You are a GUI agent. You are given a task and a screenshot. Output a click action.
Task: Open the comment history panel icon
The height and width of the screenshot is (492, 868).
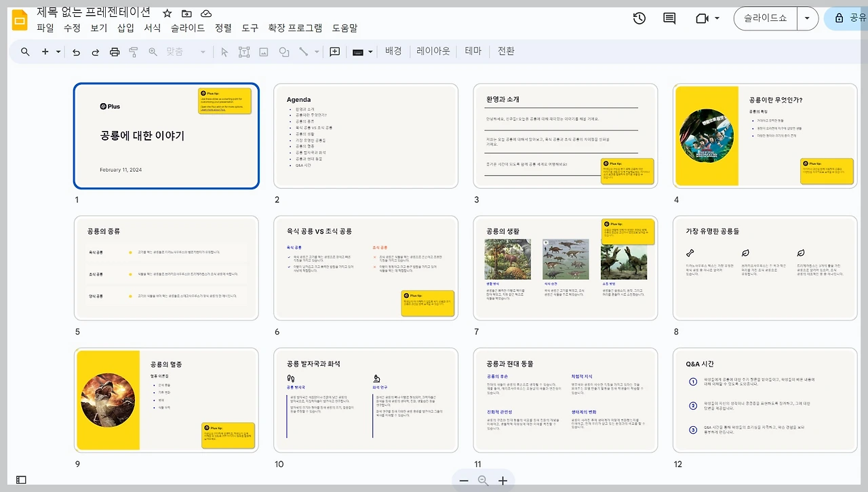tap(669, 18)
